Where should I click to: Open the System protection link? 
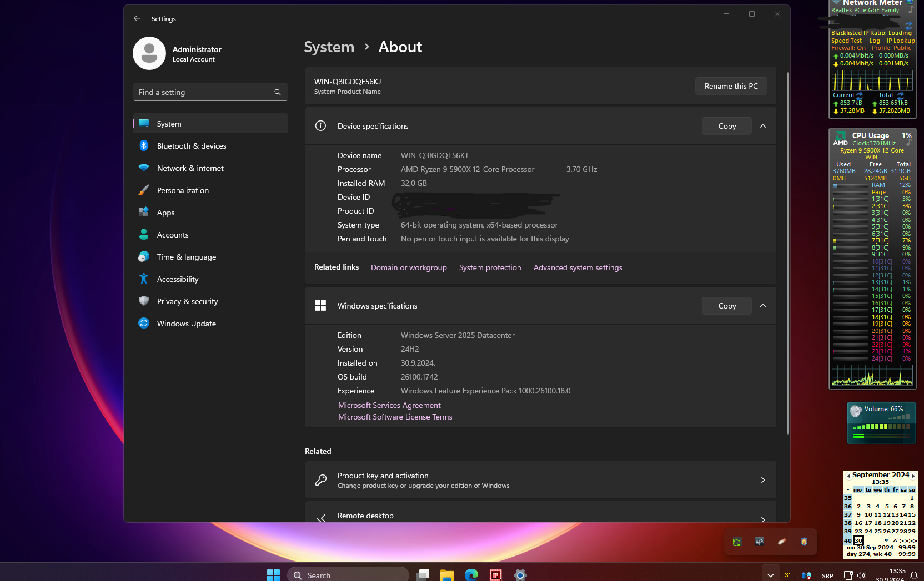coord(490,267)
